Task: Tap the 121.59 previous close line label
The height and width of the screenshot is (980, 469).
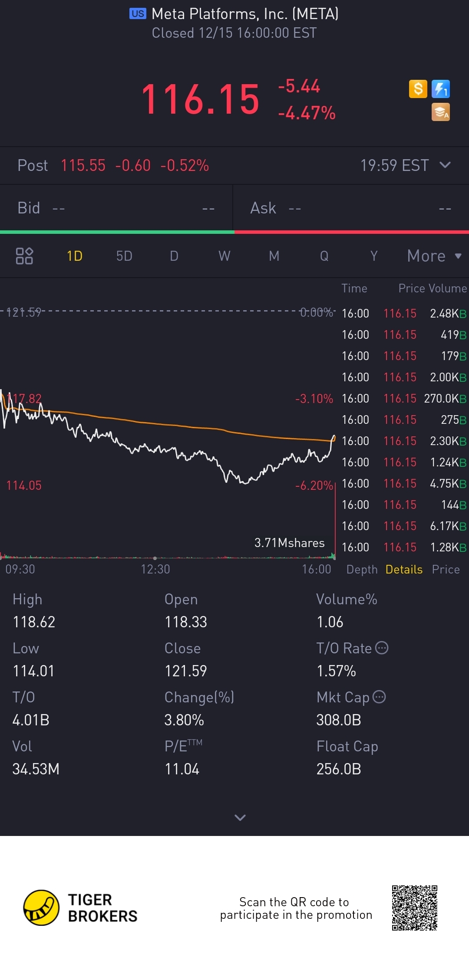Action: pyautogui.click(x=23, y=312)
